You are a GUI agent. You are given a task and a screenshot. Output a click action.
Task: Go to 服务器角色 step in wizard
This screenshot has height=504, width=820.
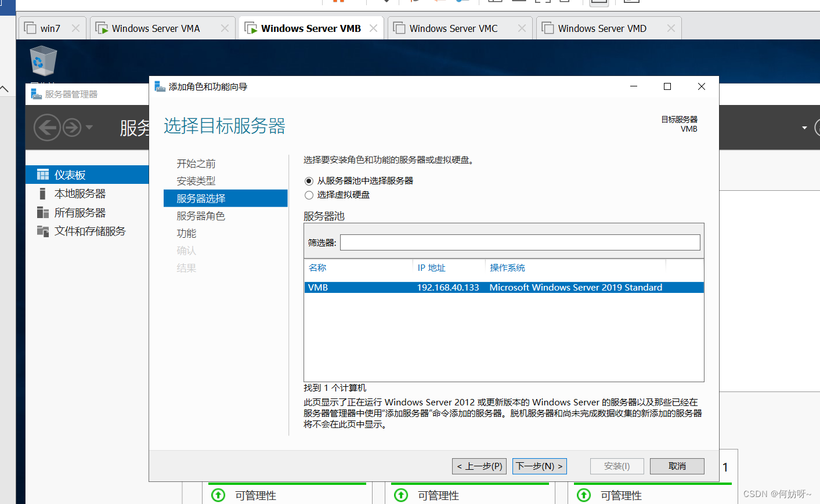(201, 216)
